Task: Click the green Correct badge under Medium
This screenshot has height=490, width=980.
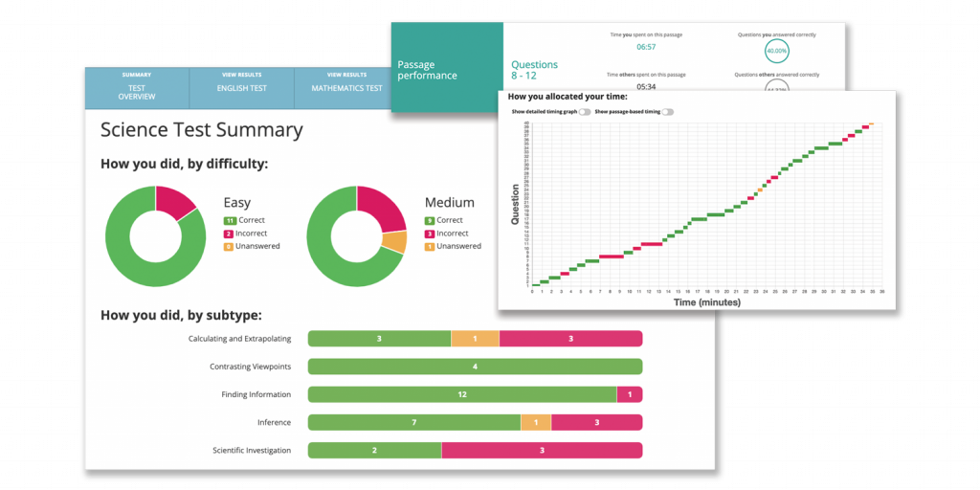Action: 430,220
